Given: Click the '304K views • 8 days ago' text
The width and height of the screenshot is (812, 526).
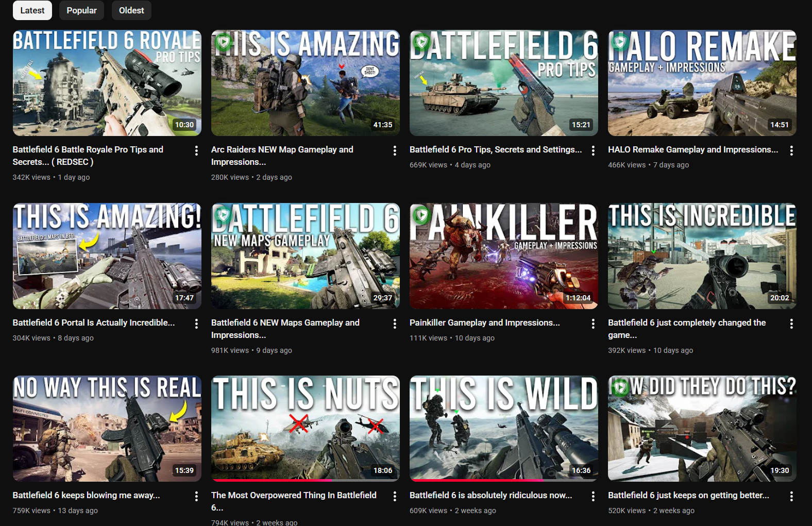Looking at the screenshot, I should click(53, 338).
